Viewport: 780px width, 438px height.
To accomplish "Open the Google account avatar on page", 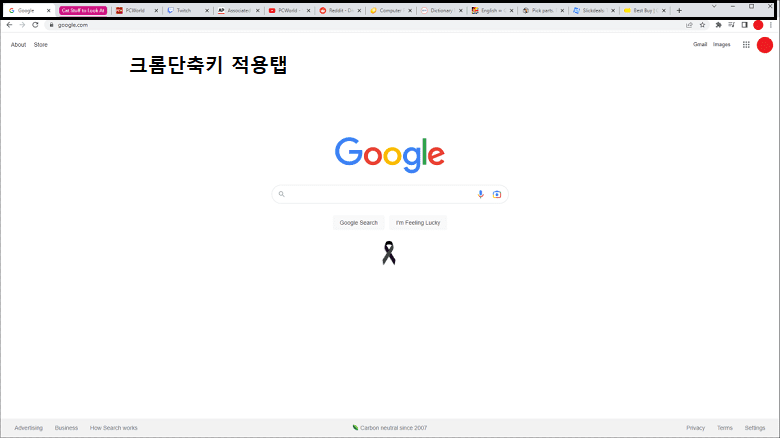I will pyautogui.click(x=765, y=45).
